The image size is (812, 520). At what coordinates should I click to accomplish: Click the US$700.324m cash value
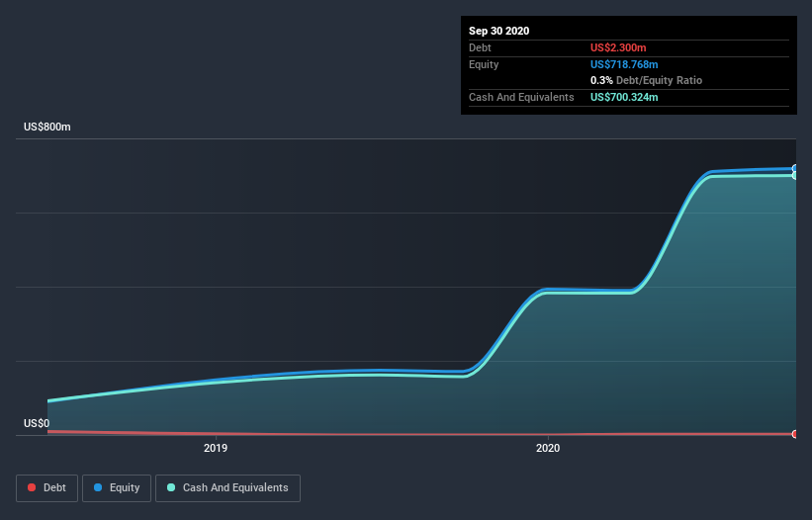[x=624, y=97]
